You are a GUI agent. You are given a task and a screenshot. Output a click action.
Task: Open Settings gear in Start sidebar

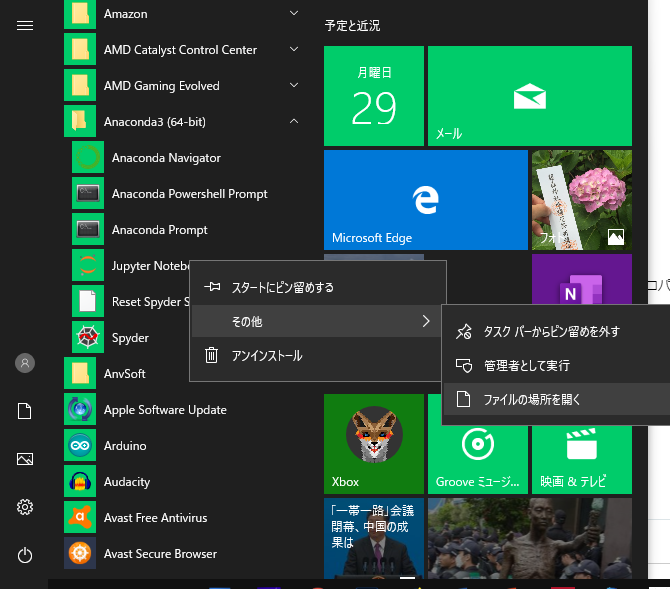pyautogui.click(x=25, y=507)
